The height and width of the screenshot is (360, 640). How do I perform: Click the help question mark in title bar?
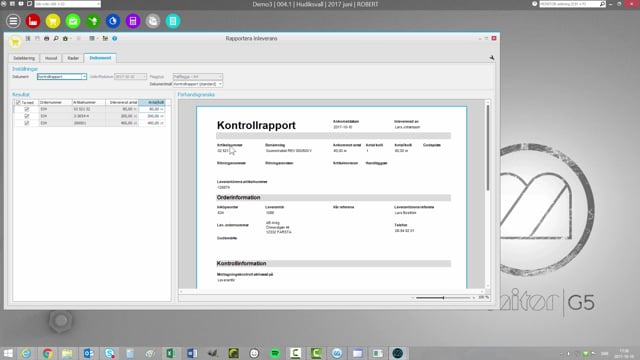535,4
